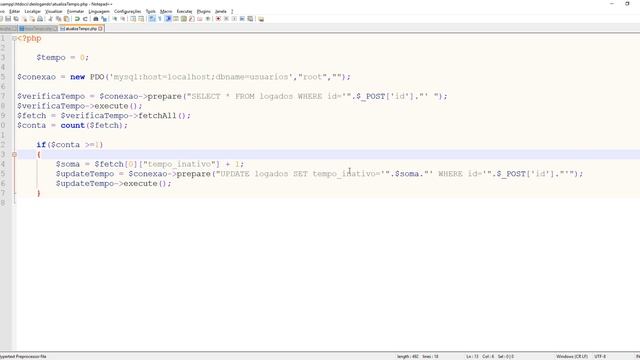Click Run Macro Multiple Times icon

(x=242, y=19)
